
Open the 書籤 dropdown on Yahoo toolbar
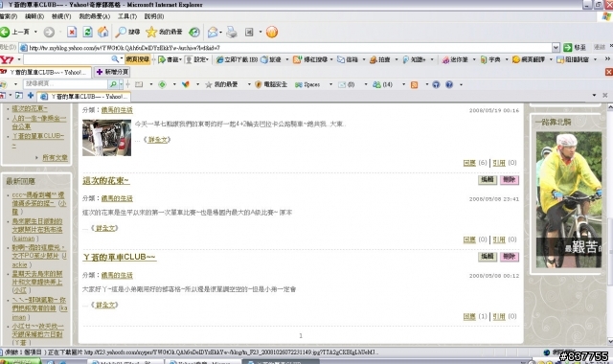pos(170,59)
